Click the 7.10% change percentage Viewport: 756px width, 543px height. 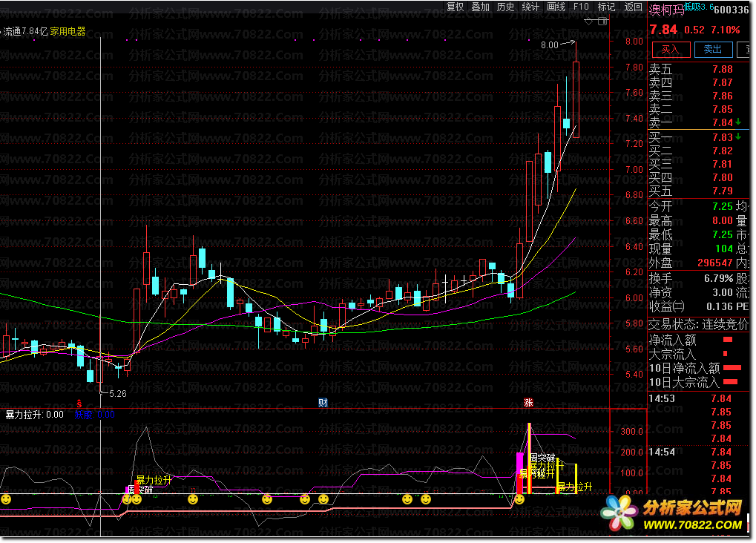[x=726, y=30]
